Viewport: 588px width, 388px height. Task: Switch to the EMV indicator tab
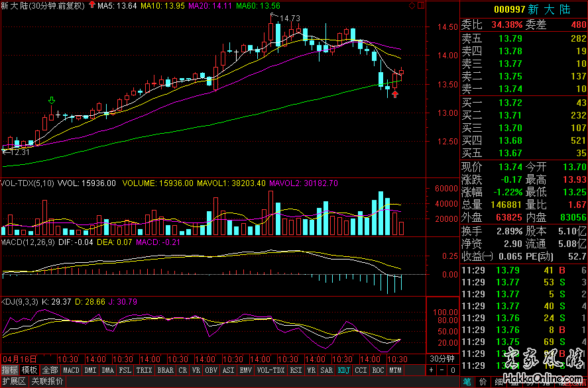tap(246, 370)
